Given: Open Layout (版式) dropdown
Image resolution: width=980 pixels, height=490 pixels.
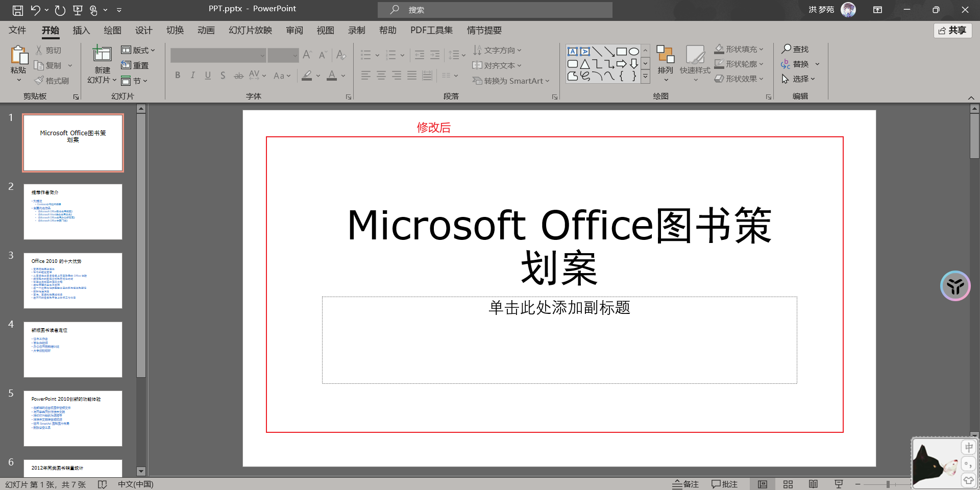Looking at the screenshot, I should click(138, 50).
